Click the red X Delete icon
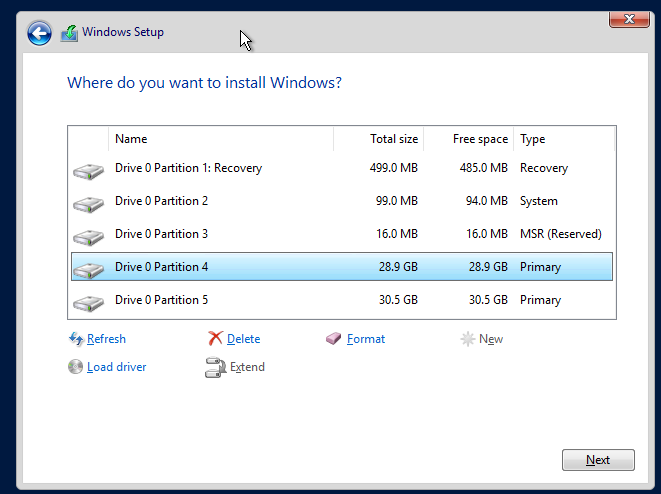The width and height of the screenshot is (661, 494). (x=215, y=338)
